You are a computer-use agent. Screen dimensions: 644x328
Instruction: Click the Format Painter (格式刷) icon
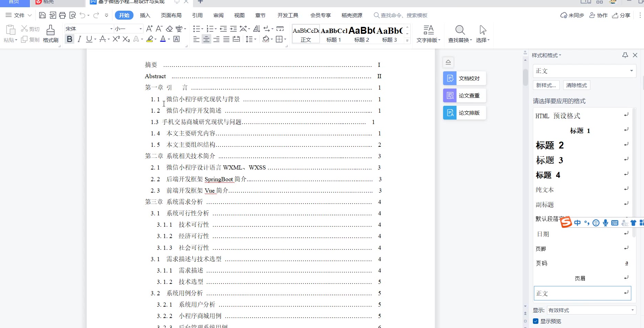(51, 33)
